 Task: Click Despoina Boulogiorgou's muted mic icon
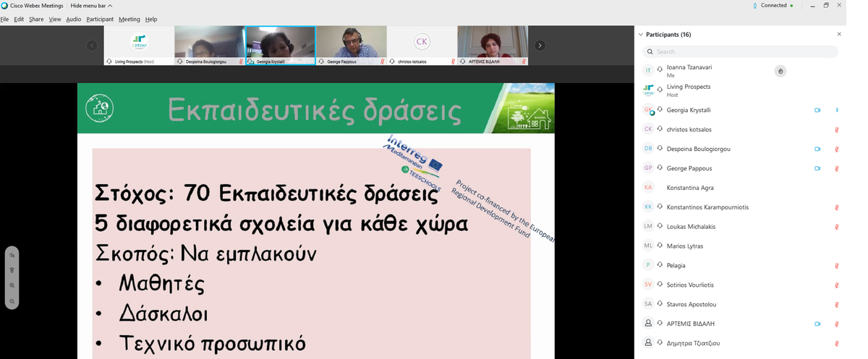tap(837, 149)
